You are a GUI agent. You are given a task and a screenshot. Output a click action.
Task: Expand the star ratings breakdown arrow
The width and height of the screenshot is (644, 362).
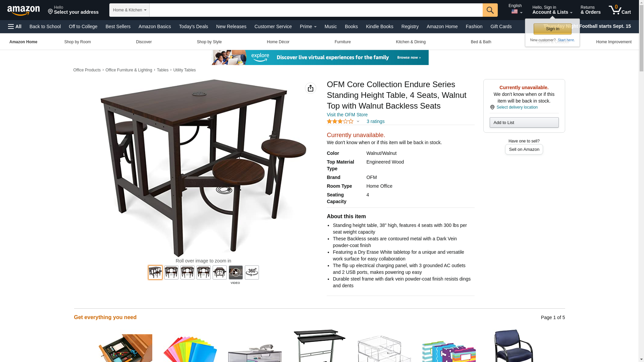[358, 121]
